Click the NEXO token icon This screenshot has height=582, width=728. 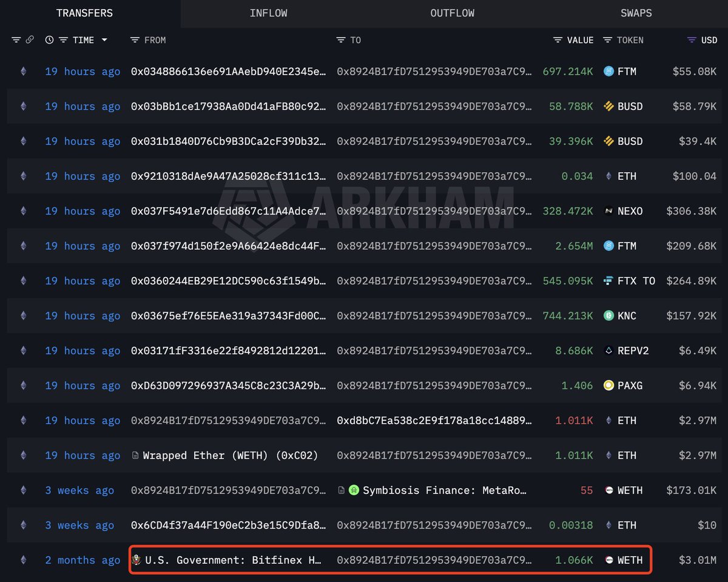point(609,211)
